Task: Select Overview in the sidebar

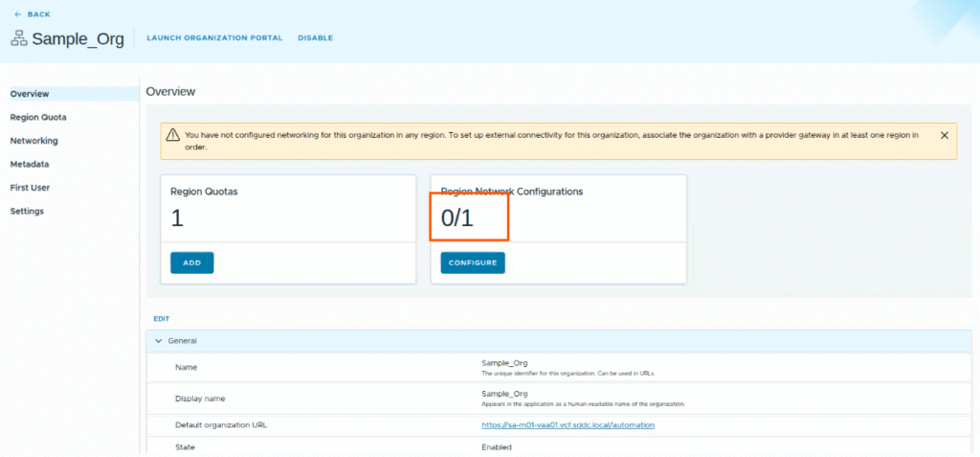Action: 30,94
